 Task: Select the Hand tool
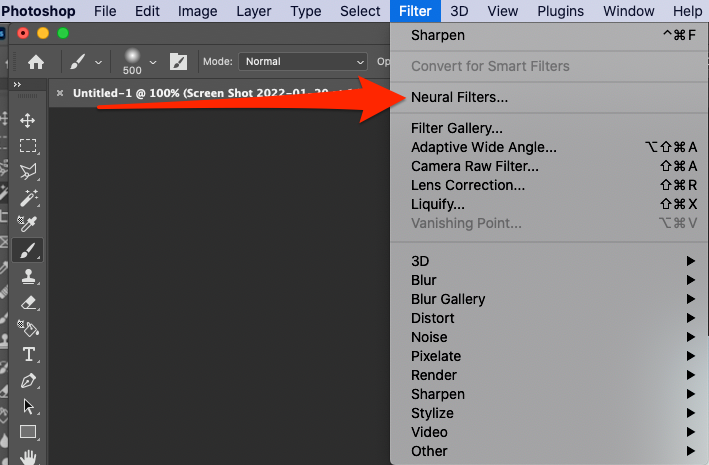pos(28,457)
